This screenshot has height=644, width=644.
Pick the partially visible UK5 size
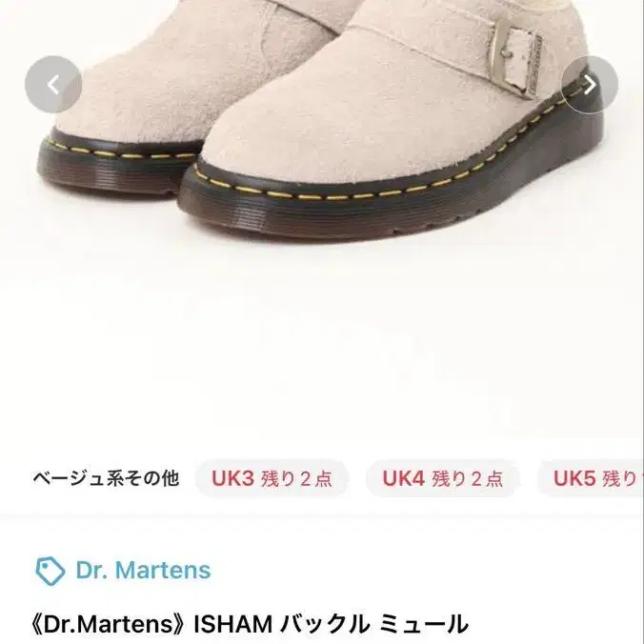click(591, 478)
